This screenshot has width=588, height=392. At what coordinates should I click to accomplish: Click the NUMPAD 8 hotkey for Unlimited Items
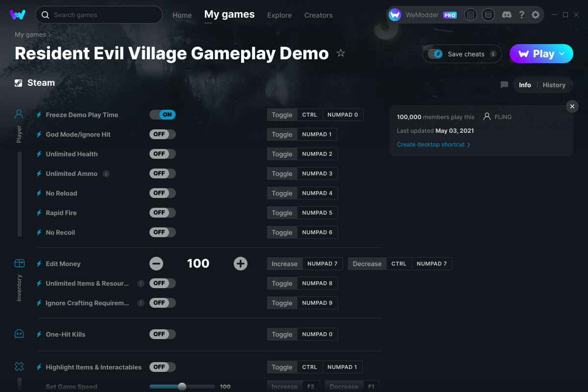[x=318, y=283]
